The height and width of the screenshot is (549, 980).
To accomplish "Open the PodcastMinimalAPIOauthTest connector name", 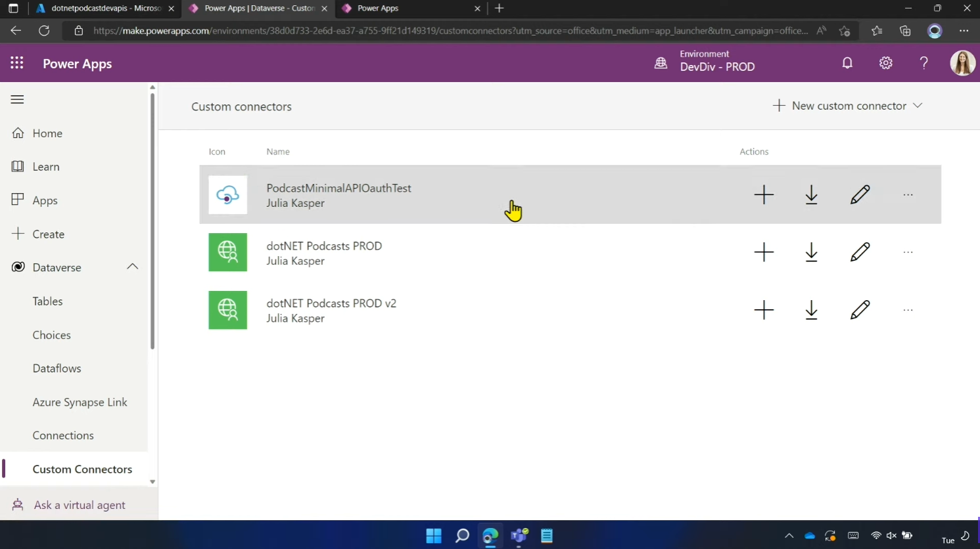I will tap(338, 188).
